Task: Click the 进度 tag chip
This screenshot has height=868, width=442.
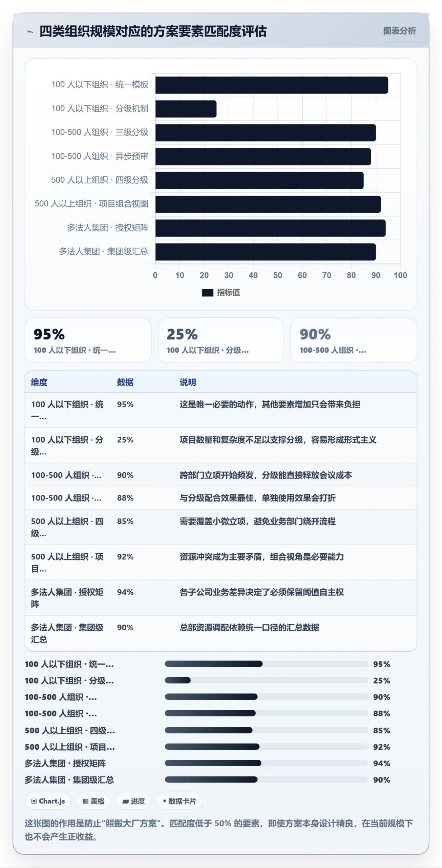Action: click(133, 801)
